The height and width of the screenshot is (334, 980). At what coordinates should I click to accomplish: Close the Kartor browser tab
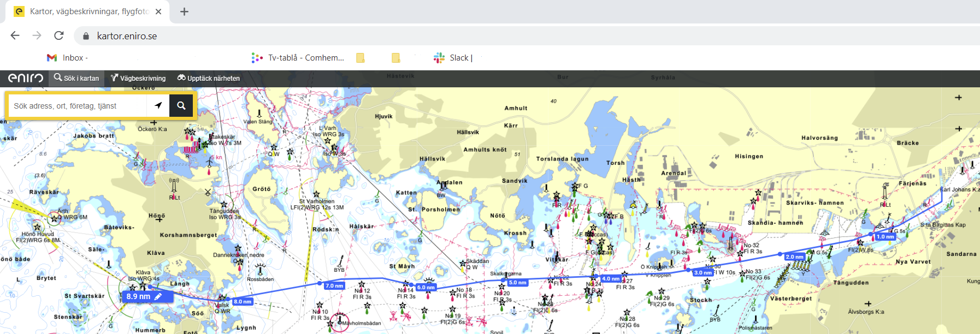pyautogui.click(x=158, y=11)
